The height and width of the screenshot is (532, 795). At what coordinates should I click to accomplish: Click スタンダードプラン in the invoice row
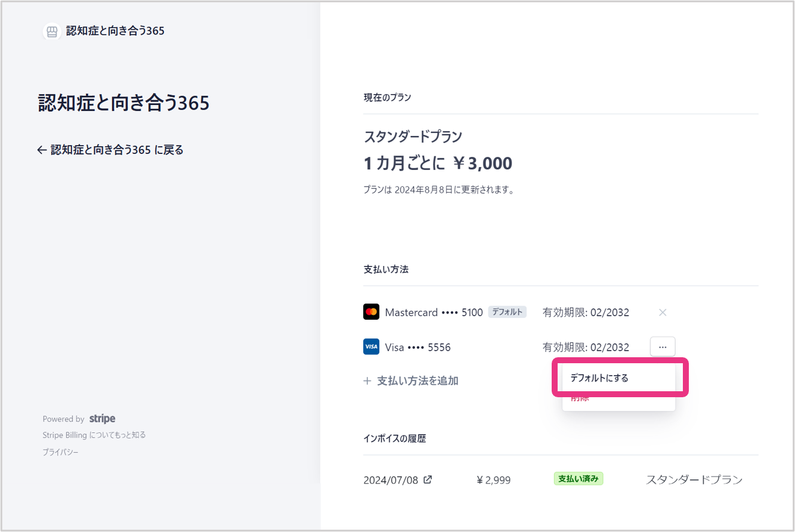[694, 480]
